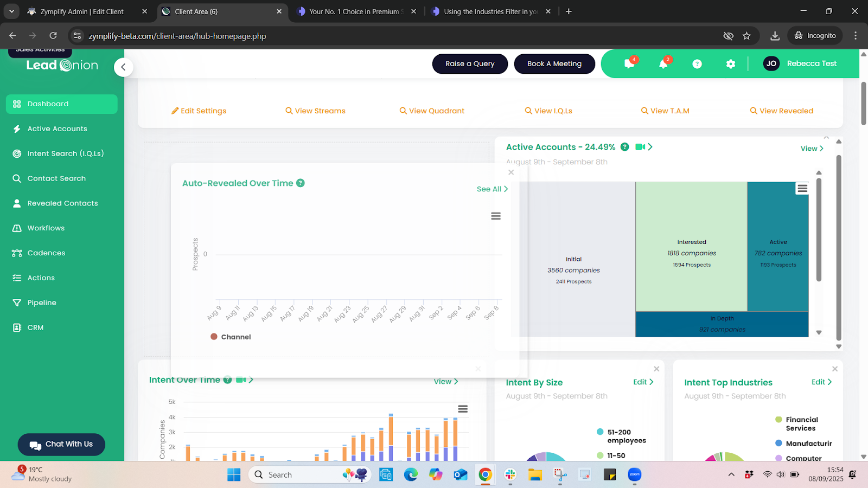This screenshot has width=868, height=488.
Task: Expand See All for Auto-Revealed Over Time
Action: click(x=492, y=189)
